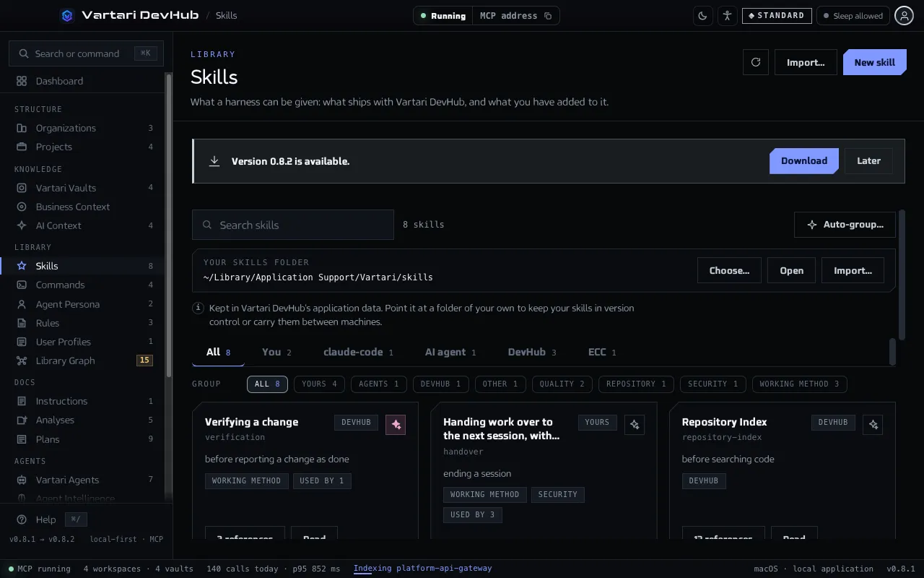Filter group by WORKING METHOD chip
Image resolution: width=924 pixels, height=578 pixels.
point(800,384)
